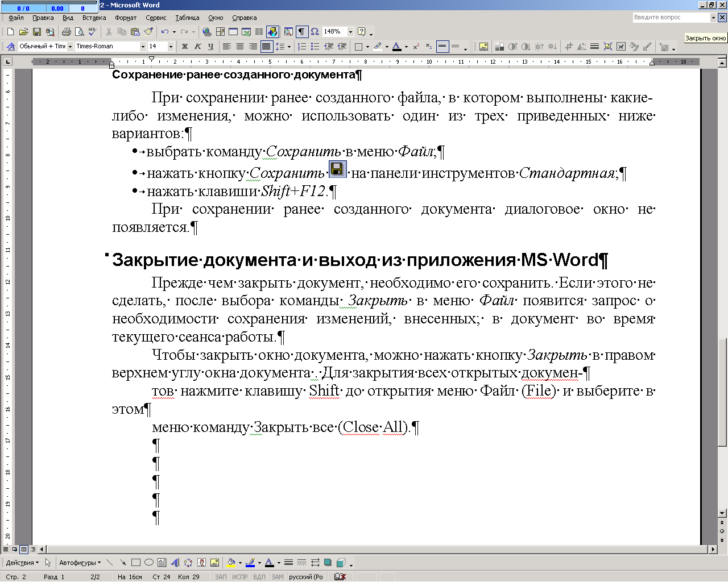The image size is (728, 582).
Task: Activate the Format Painter brush icon
Action: click(x=148, y=32)
